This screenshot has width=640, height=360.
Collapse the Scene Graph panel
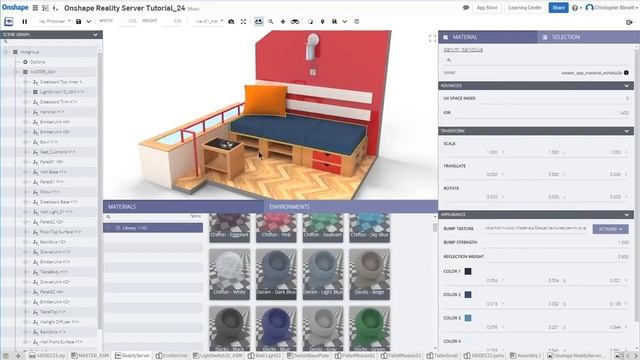point(96,35)
